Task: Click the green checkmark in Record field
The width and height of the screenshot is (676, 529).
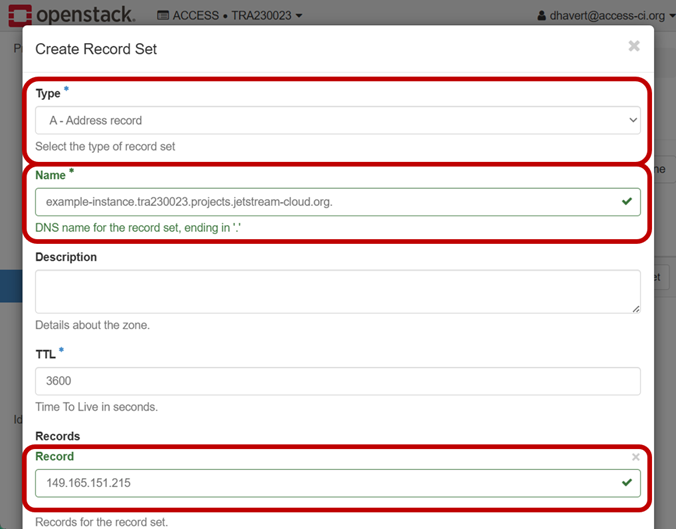Action: click(x=626, y=483)
